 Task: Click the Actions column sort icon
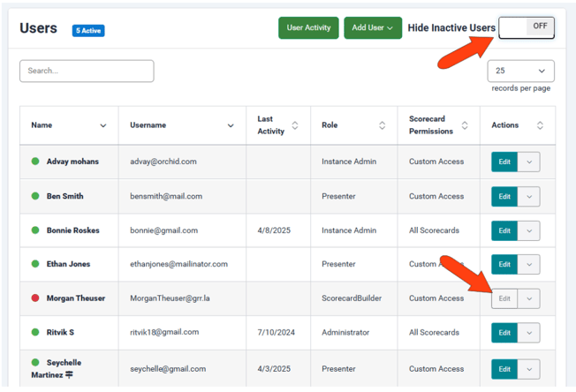click(540, 125)
